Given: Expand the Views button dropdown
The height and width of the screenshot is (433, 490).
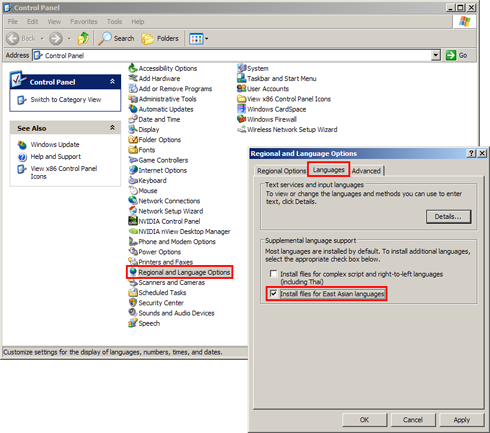Looking at the screenshot, I should tap(207, 39).
